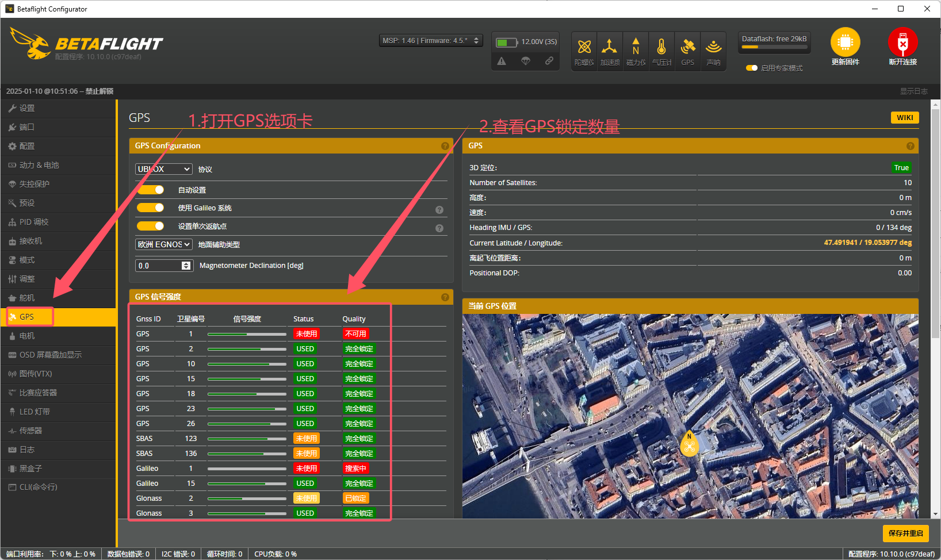Toggle the 自动设置 auto-config switch
941x560 pixels.
[x=151, y=190]
